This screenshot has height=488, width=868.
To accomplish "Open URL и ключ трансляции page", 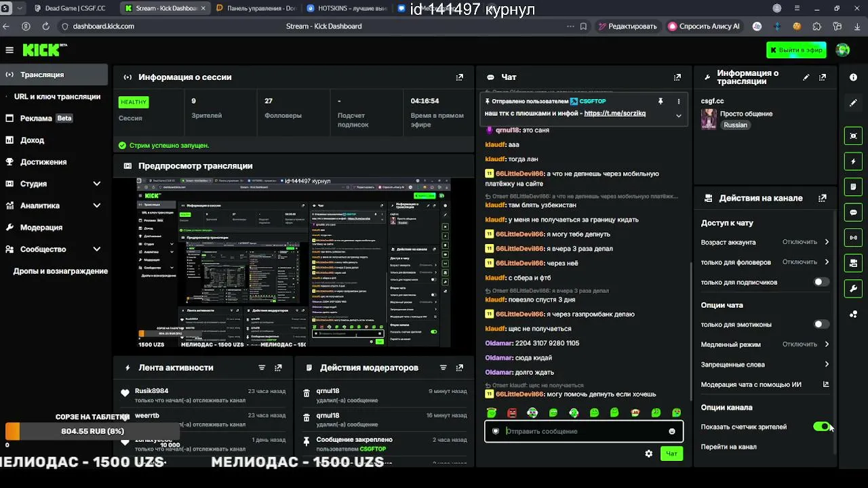I will point(57,96).
